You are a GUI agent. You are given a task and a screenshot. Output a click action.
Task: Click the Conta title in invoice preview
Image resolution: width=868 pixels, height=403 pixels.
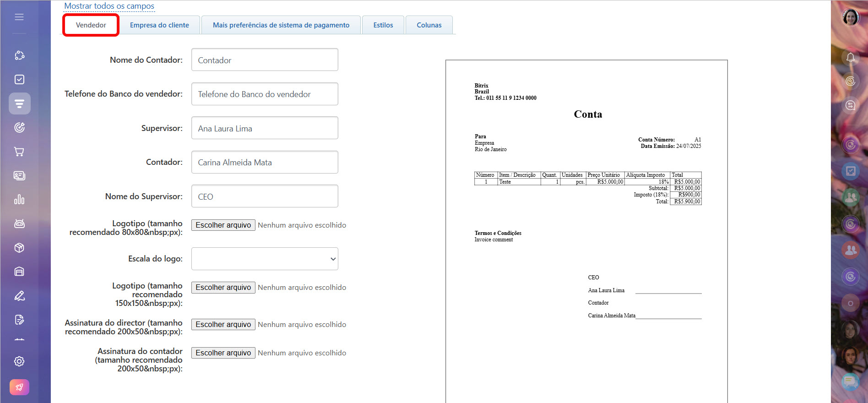(x=588, y=114)
